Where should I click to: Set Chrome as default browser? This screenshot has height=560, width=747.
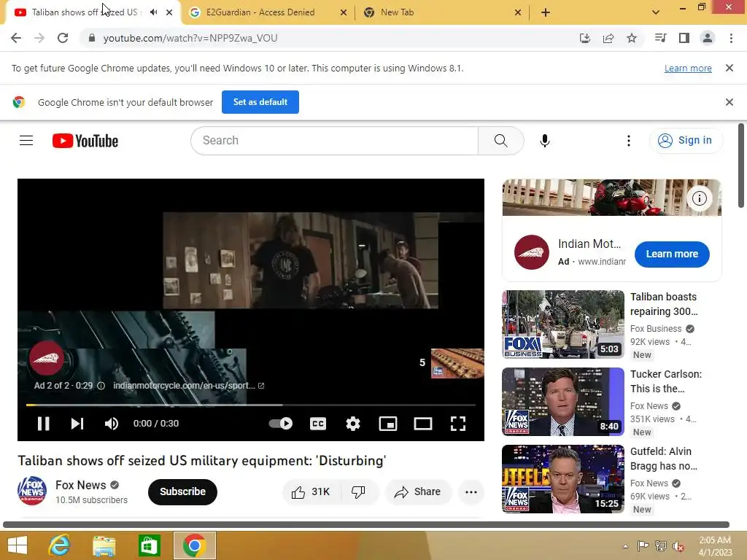(x=260, y=102)
